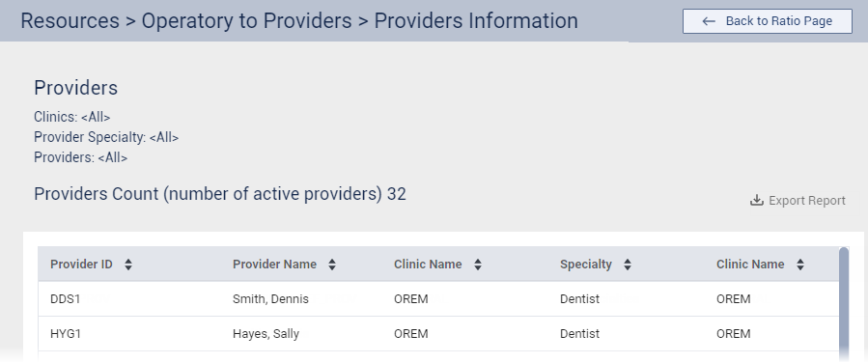
Task: Click the Export Report link
Action: (798, 200)
